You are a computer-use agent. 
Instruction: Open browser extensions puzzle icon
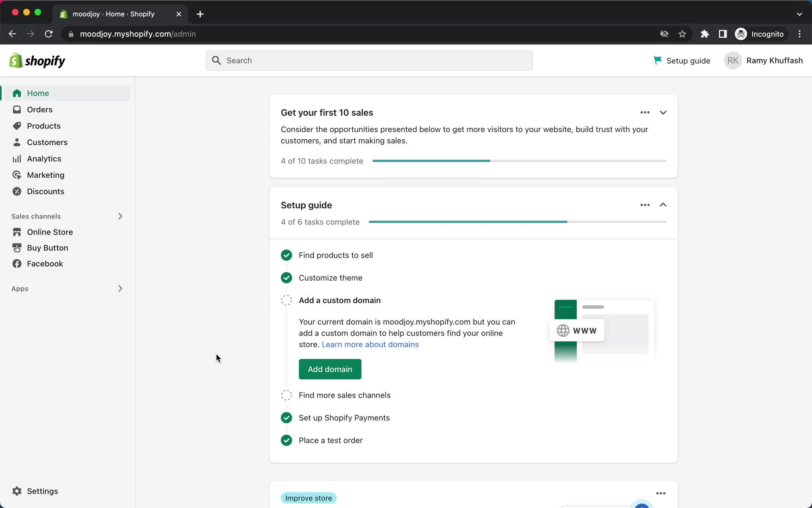(705, 34)
